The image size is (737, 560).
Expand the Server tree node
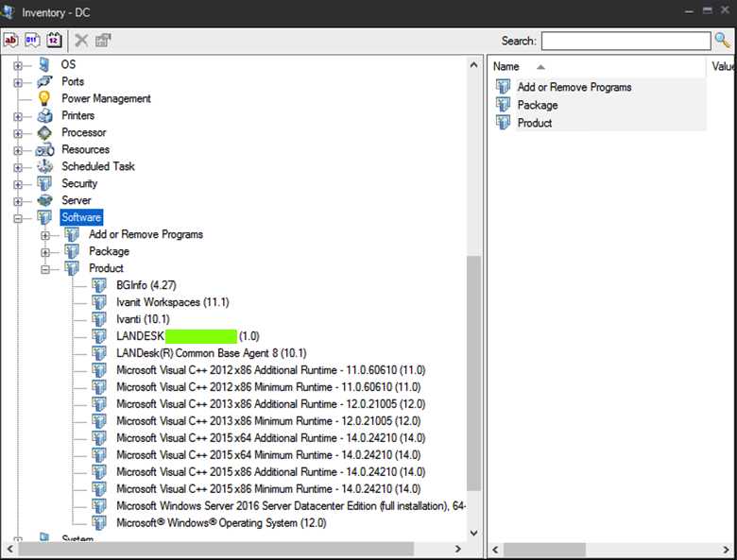click(x=18, y=201)
